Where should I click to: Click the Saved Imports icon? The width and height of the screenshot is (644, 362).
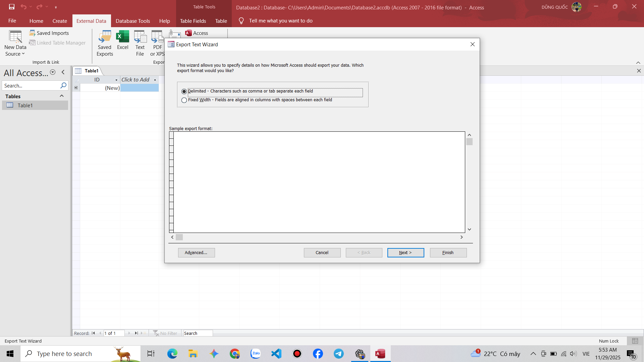(x=33, y=33)
